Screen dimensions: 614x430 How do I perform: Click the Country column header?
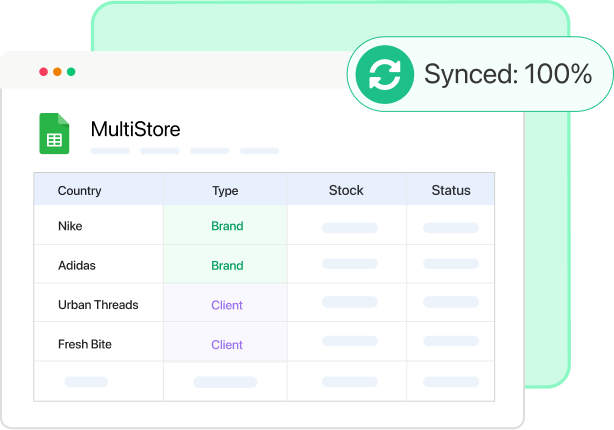click(99, 190)
